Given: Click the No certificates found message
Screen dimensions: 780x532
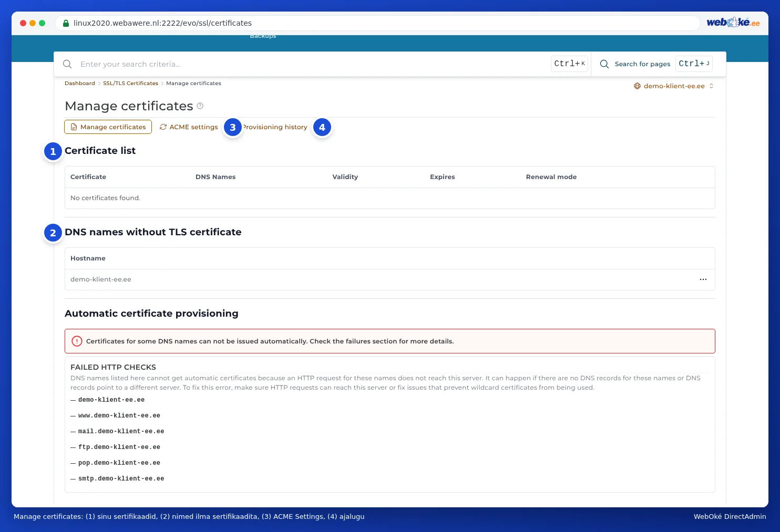Looking at the screenshot, I should pos(105,198).
